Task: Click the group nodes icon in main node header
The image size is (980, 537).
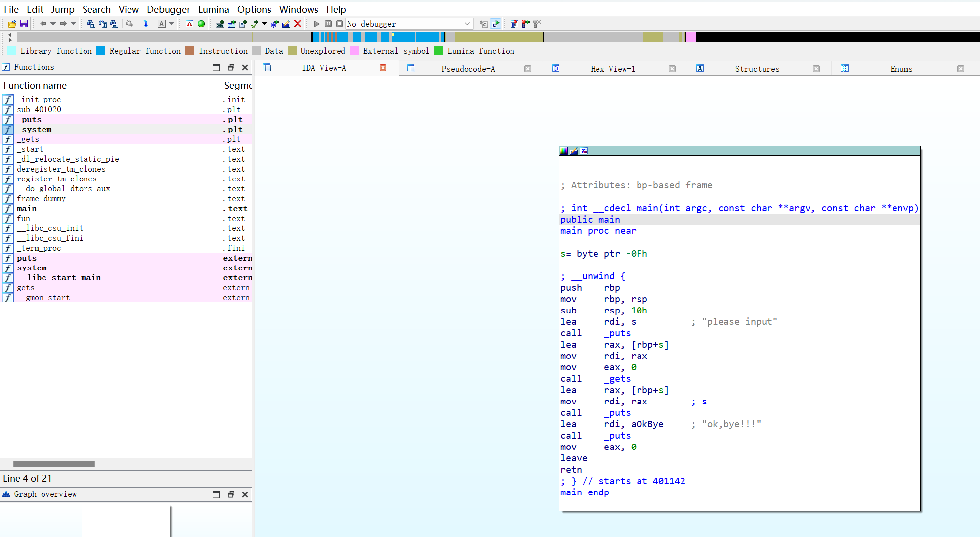Action: (584, 151)
